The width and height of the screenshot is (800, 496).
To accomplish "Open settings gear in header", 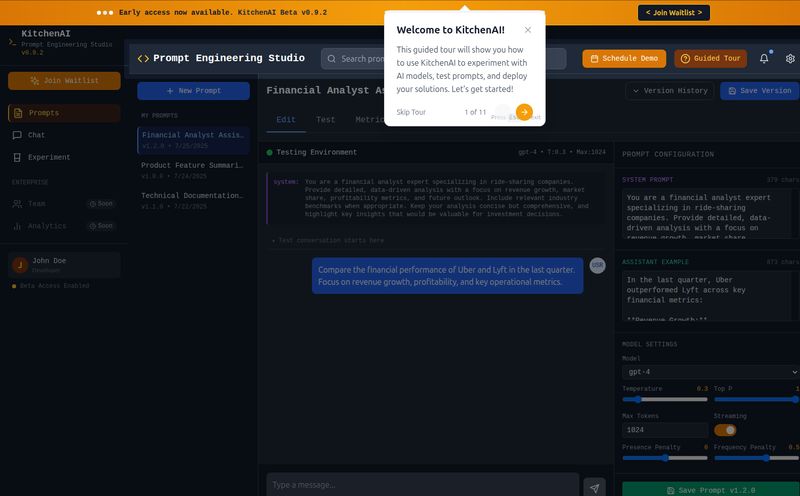I will tap(790, 59).
